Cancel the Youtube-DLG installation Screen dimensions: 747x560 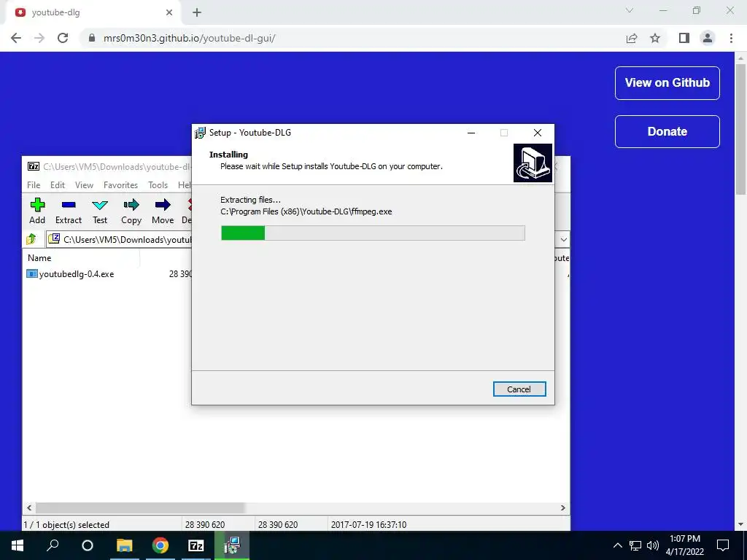[x=519, y=389]
